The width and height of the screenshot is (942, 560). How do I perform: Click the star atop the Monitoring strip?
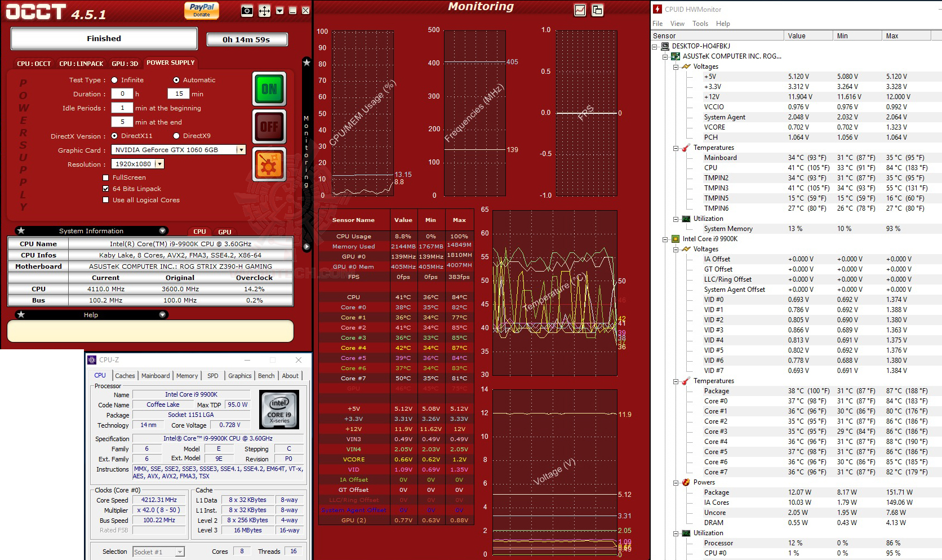[306, 63]
